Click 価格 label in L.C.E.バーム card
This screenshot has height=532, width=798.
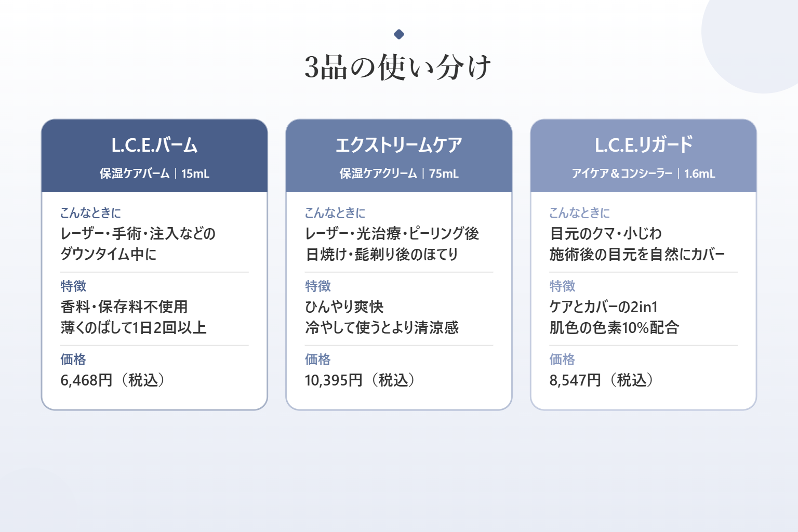click(73, 360)
